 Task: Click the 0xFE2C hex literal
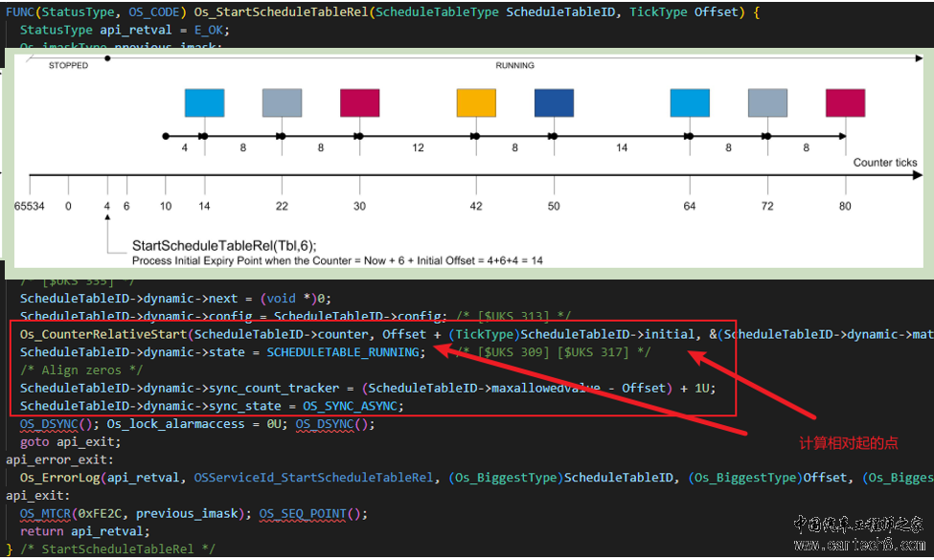100,513
